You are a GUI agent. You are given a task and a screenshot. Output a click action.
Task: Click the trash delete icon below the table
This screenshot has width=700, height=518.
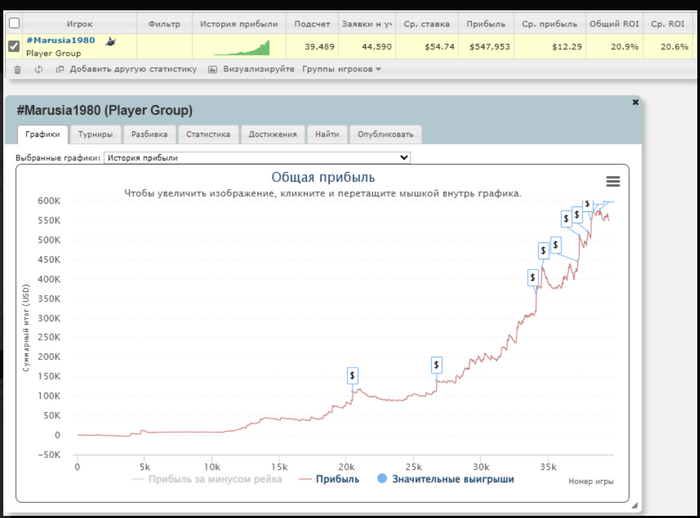coord(17,70)
